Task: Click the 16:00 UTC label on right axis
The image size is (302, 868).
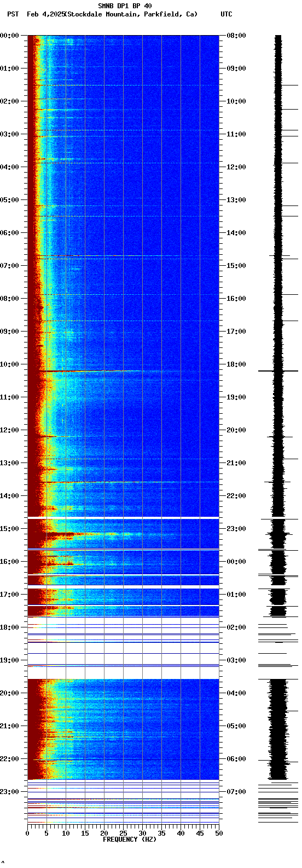Action: click(x=236, y=299)
